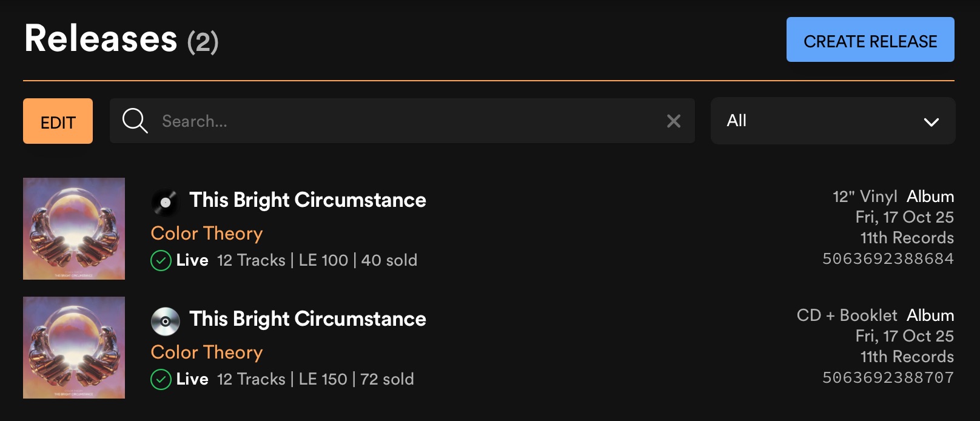Viewport: 980px width, 421px height.
Task: Open the CD release album artwork
Action: coord(74,348)
